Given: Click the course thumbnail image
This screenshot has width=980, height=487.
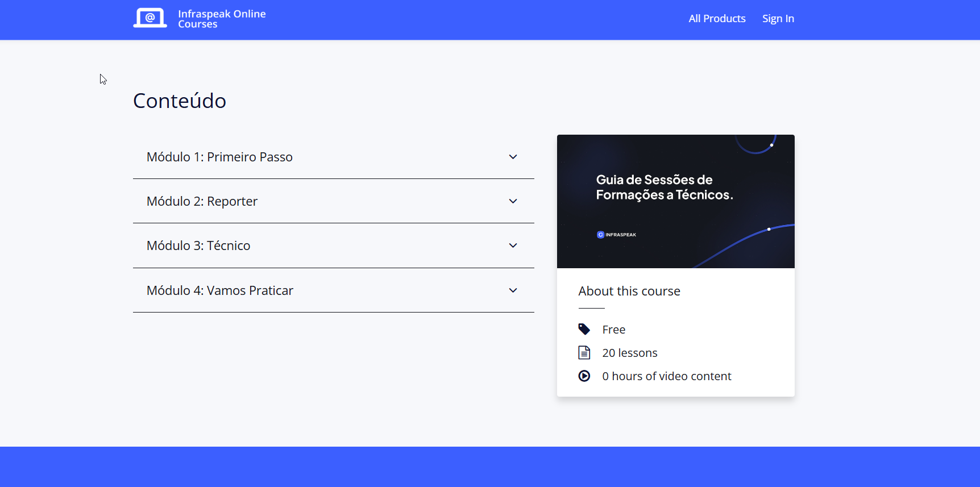Looking at the screenshot, I should 676,201.
